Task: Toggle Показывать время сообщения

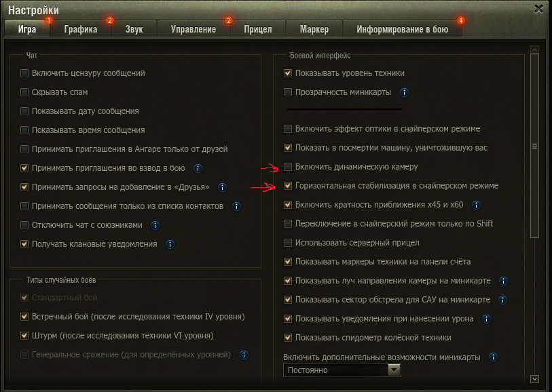Action: pos(24,130)
